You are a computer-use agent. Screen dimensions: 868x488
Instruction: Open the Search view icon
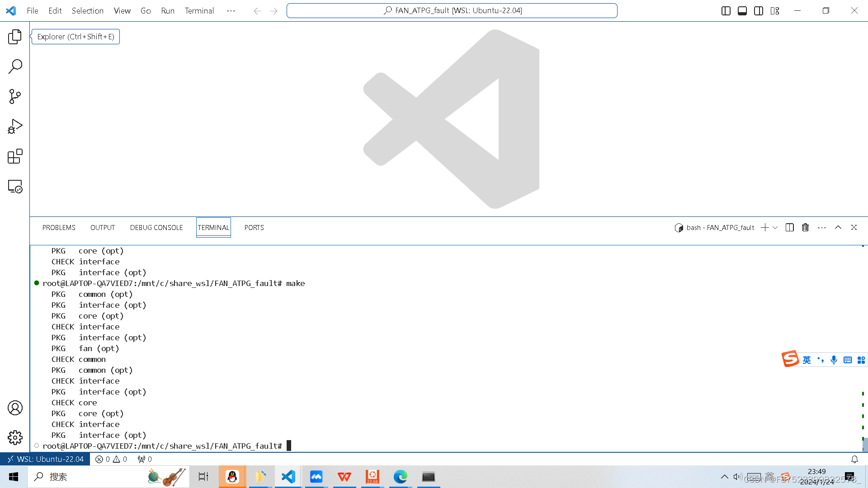[x=15, y=66]
